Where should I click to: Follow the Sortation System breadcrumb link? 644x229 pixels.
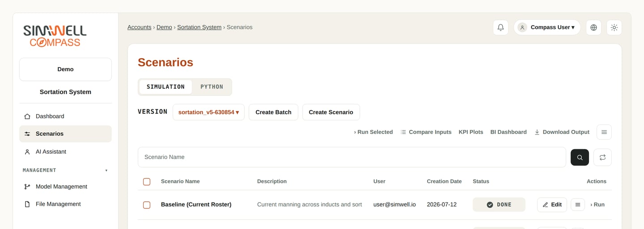coord(199,27)
